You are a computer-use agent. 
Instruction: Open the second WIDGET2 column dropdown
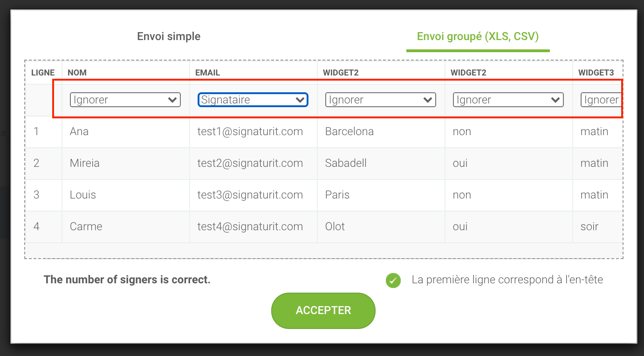pyautogui.click(x=508, y=100)
